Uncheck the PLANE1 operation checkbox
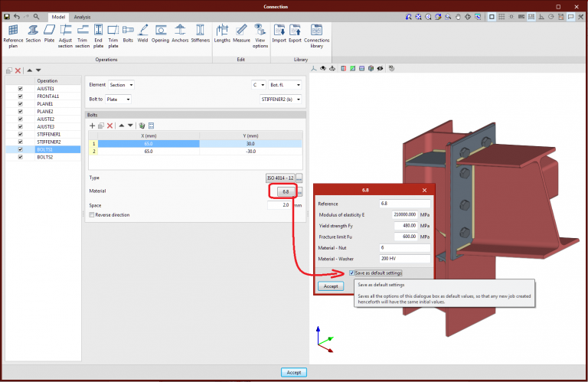This screenshot has height=382, width=588. point(20,104)
